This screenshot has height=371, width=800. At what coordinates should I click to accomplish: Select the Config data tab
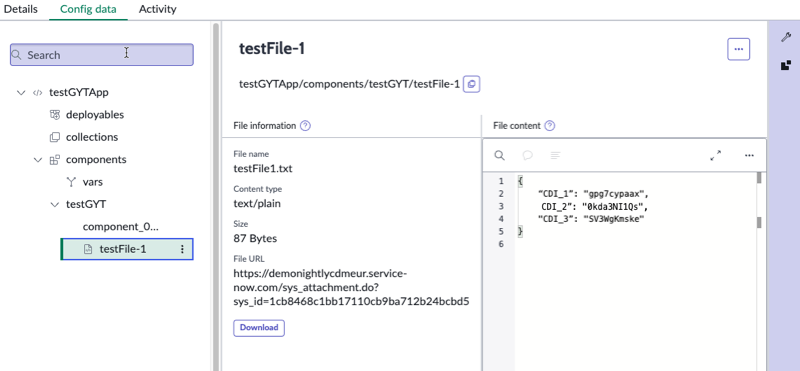[x=88, y=9]
